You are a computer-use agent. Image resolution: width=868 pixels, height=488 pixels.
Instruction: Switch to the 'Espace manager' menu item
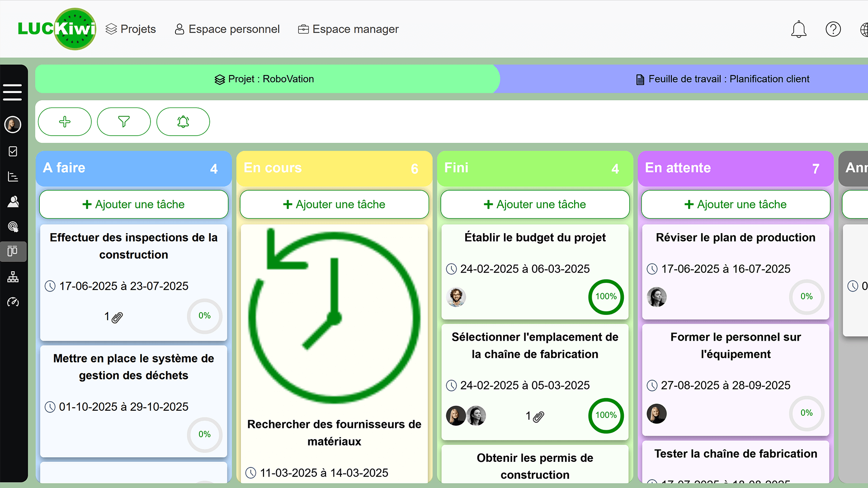[349, 29]
